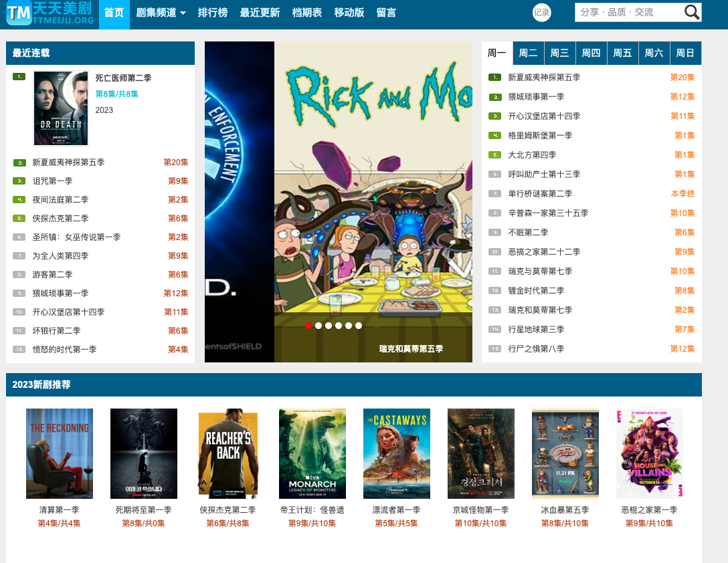Open 恶搞之家第二十二季 link
Screen dimensions: 728x563
[x=544, y=251]
